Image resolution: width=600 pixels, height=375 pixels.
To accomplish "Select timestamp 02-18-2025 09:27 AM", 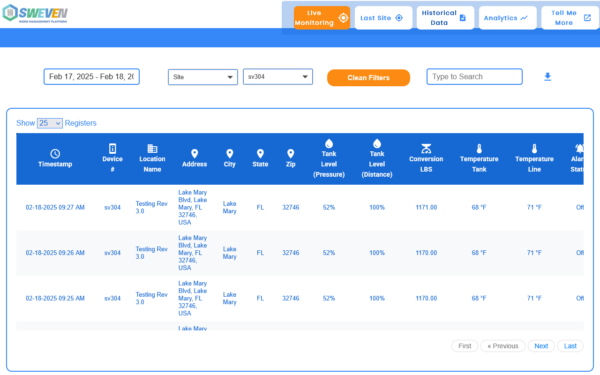I will coord(55,207).
